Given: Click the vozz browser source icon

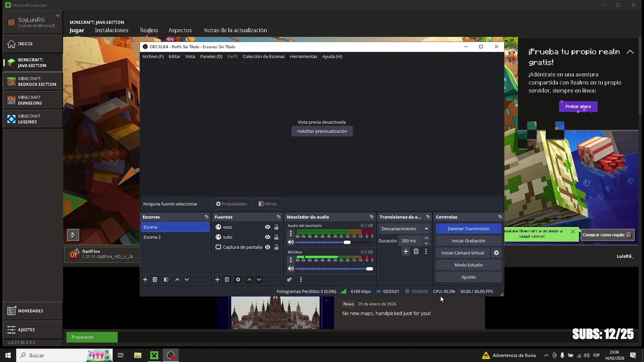Looking at the screenshot, I should pos(218,227).
